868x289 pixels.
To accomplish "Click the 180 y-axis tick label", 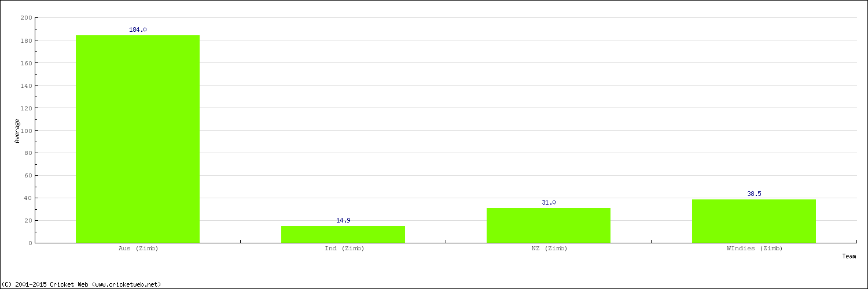I will pos(26,40).
